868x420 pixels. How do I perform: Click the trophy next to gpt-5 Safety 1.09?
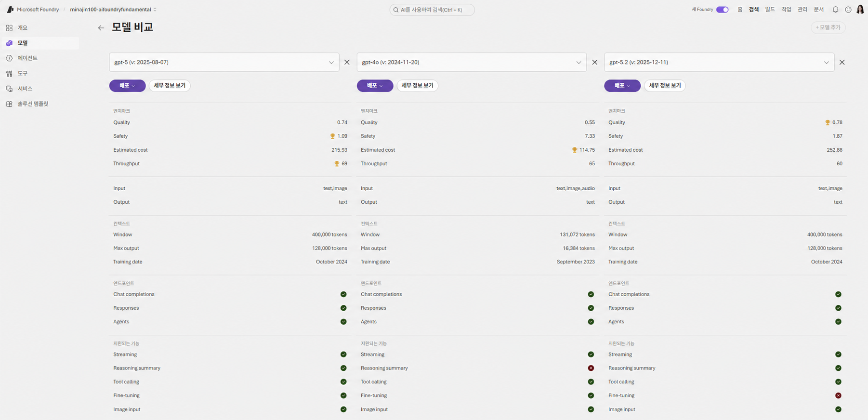point(332,136)
